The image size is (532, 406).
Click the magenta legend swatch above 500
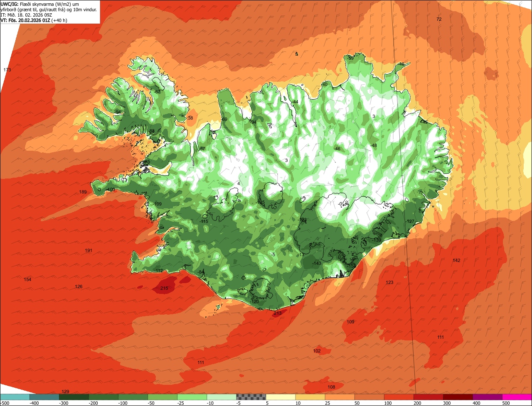(x=517, y=397)
